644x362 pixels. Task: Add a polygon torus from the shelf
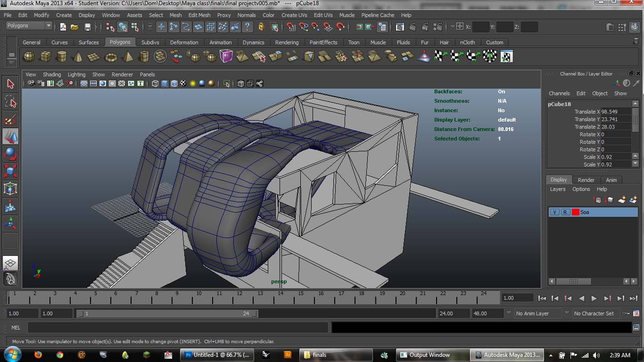coord(111,57)
